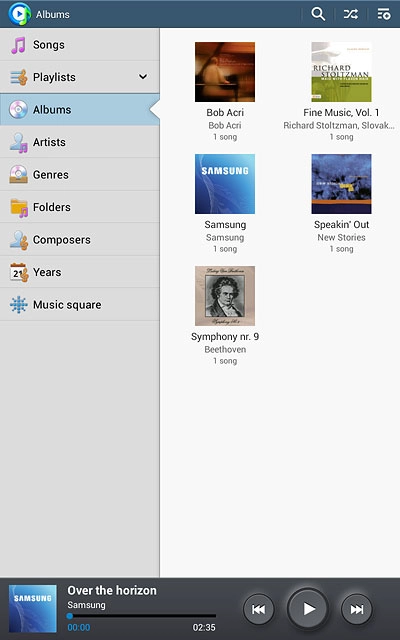400x640 pixels.
Task: Open Symphony nr. 9 Beethoven cover
Action: 225,296
